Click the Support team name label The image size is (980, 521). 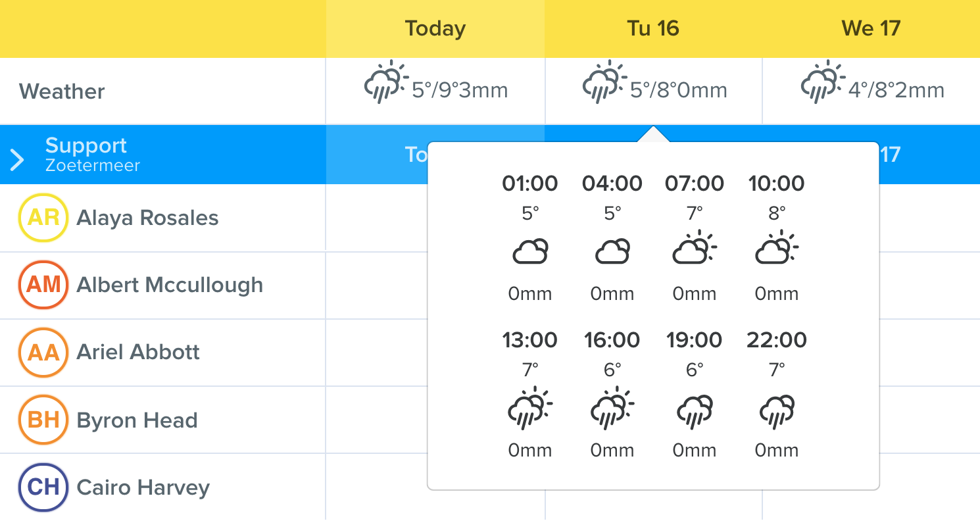click(x=86, y=145)
